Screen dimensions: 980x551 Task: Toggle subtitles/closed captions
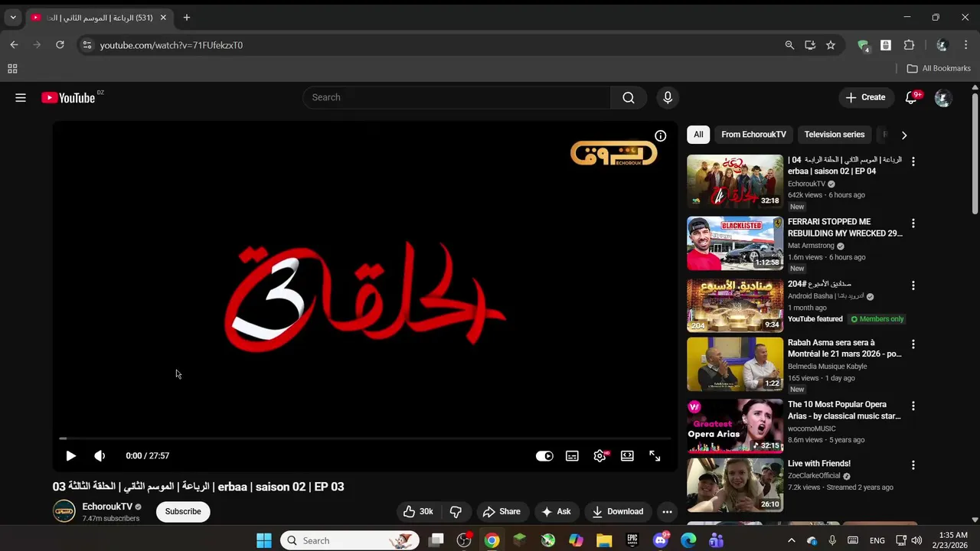tap(572, 455)
